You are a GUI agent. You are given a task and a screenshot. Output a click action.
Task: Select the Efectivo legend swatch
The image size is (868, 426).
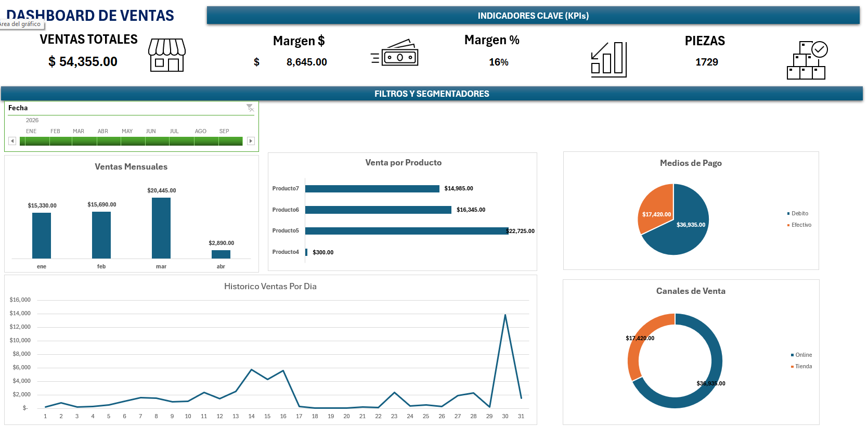(x=788, y=225)
